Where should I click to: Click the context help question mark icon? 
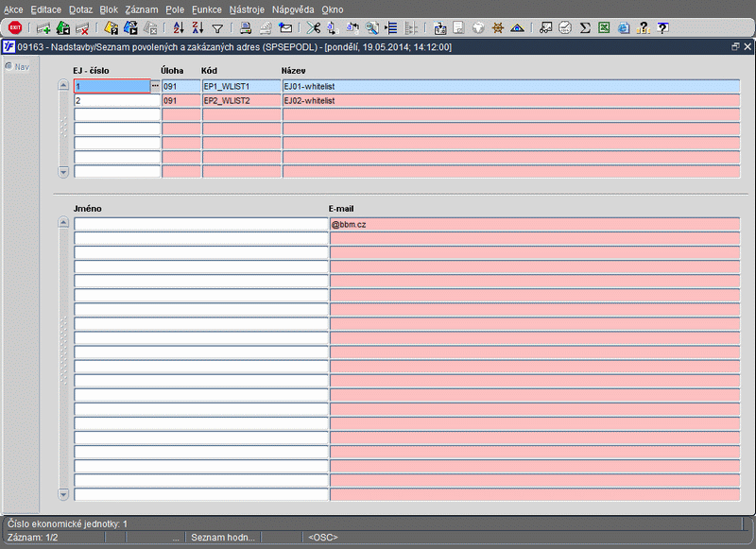pos(663,28)
